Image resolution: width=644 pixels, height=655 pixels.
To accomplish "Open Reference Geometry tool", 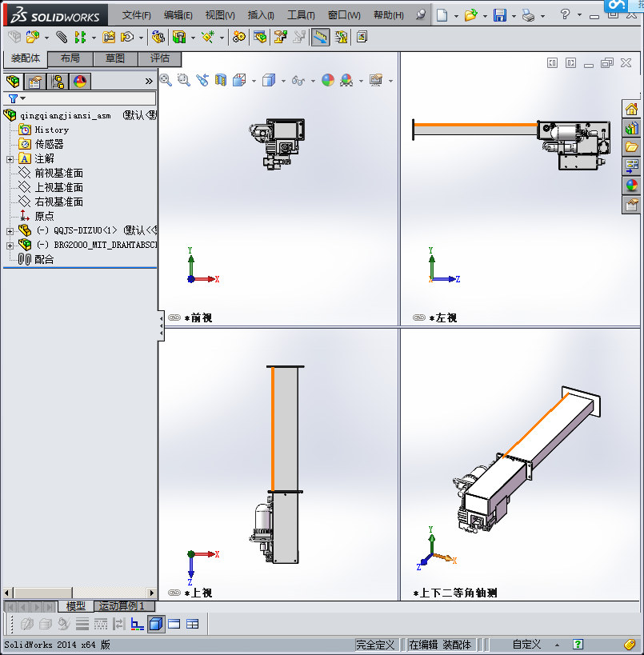I will tap(208, 37).
